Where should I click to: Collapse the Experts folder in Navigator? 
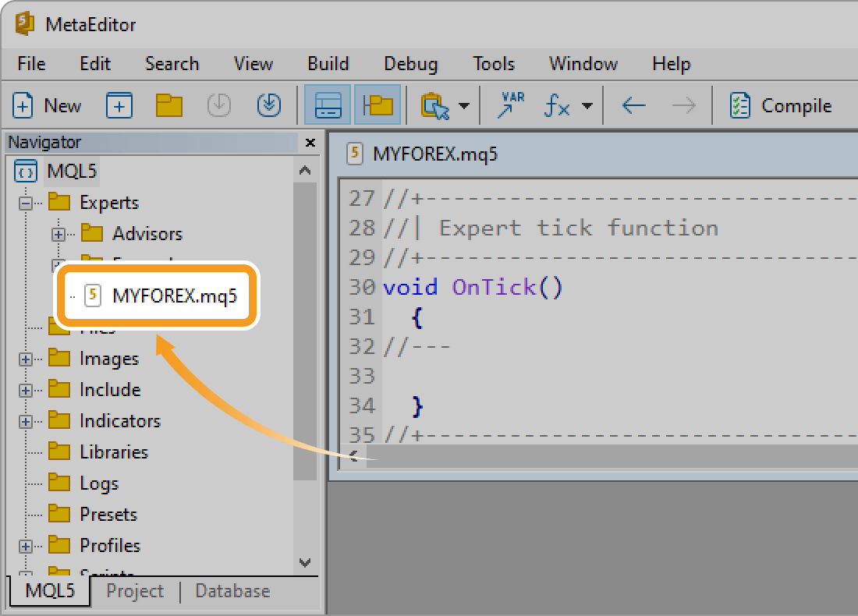[26, 203]
